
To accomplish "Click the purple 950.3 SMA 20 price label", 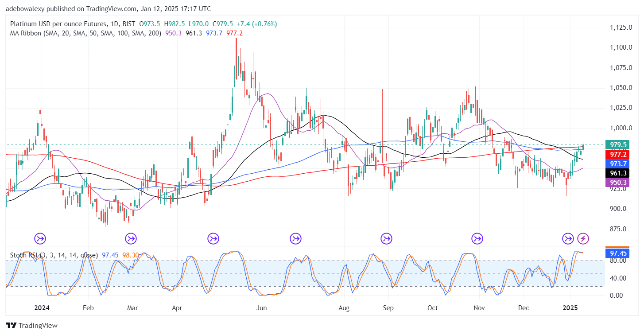I will click(617, 183).
